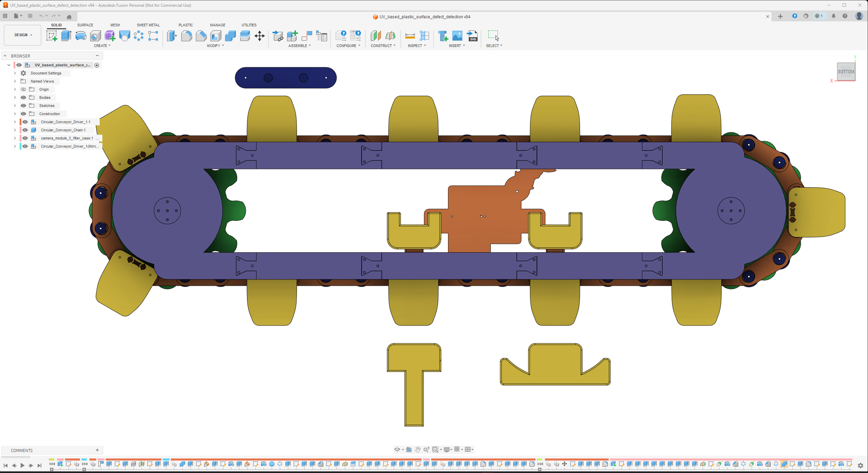The height and width of the screenshot is (473, 868).
Task: Select the Combine tool
Action: coord(230,36)
